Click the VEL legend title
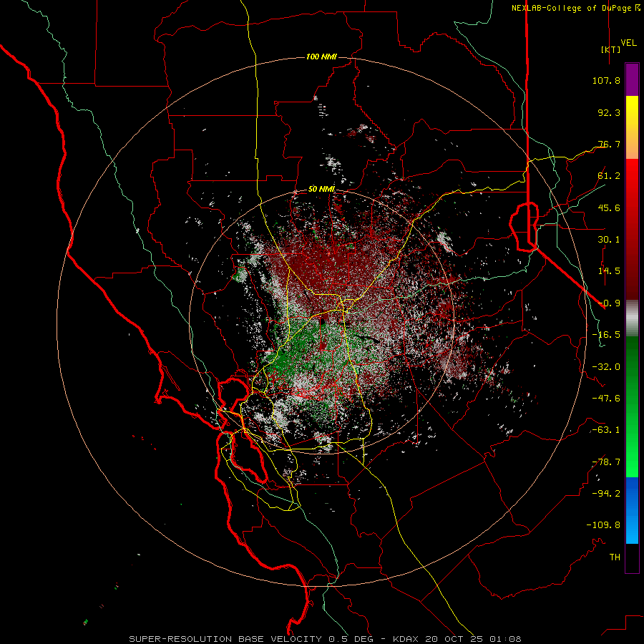644x644 pixels. tap(628, 43)
